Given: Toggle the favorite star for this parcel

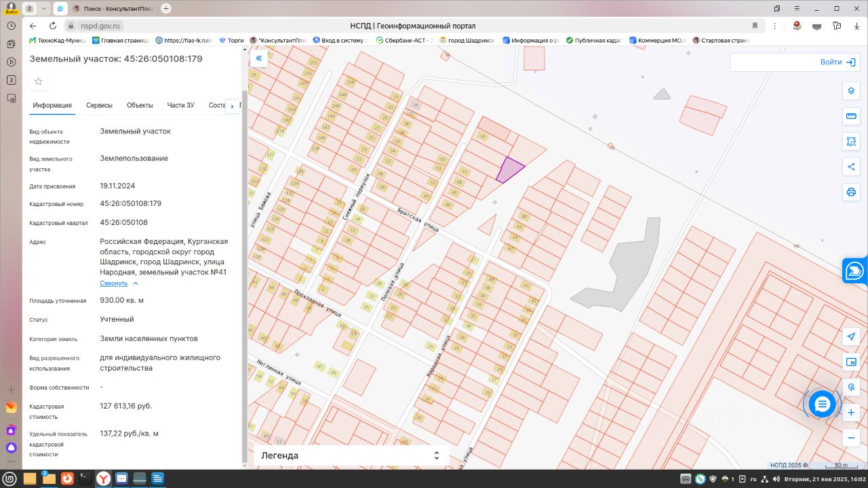Looking at the screenshot, I should point(39,81).
